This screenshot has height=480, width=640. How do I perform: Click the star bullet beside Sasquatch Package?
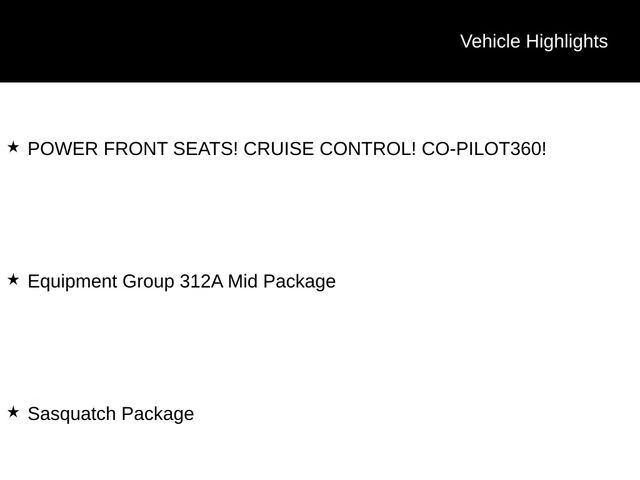(x=13, y=412)
